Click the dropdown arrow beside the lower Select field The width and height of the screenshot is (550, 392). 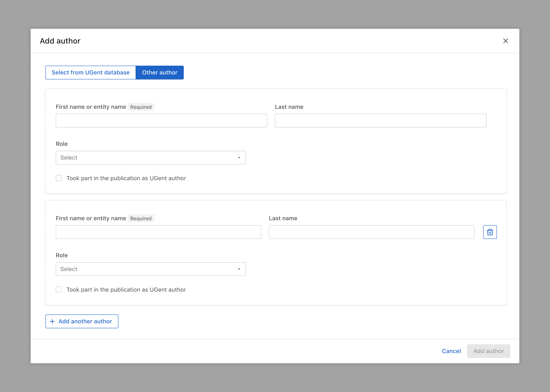coord(239,269)
